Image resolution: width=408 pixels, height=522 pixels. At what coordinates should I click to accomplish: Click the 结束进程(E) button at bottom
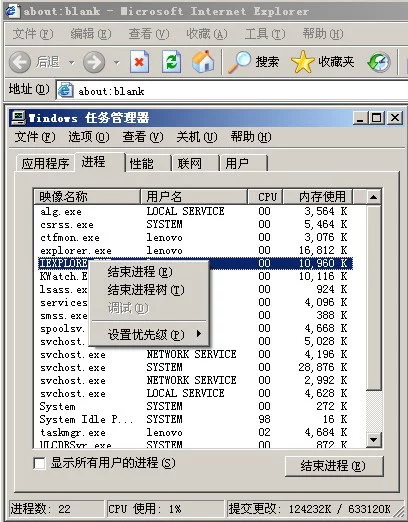pos(334,466)
